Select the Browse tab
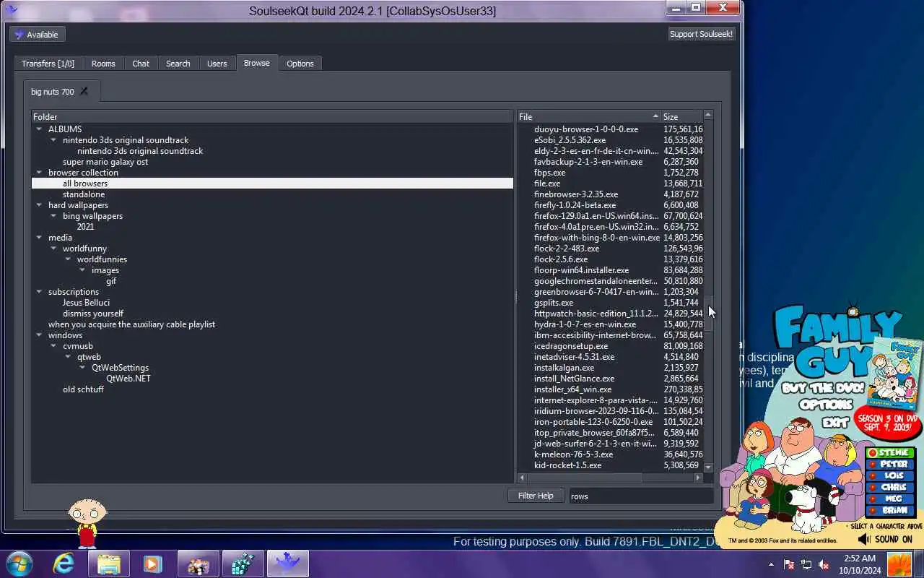 [x=256, y=63]
